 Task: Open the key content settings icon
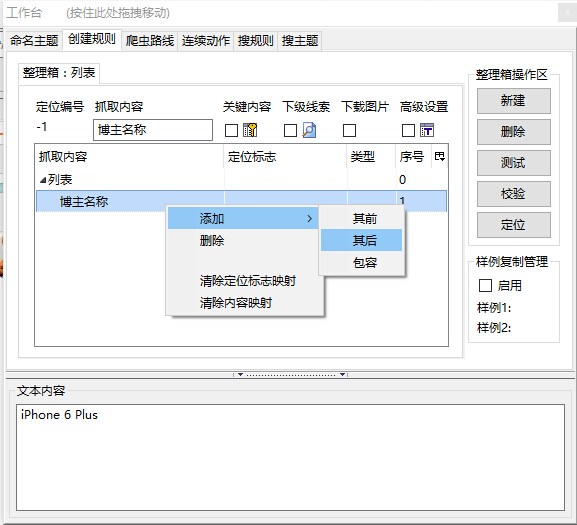tap(250, 130)
